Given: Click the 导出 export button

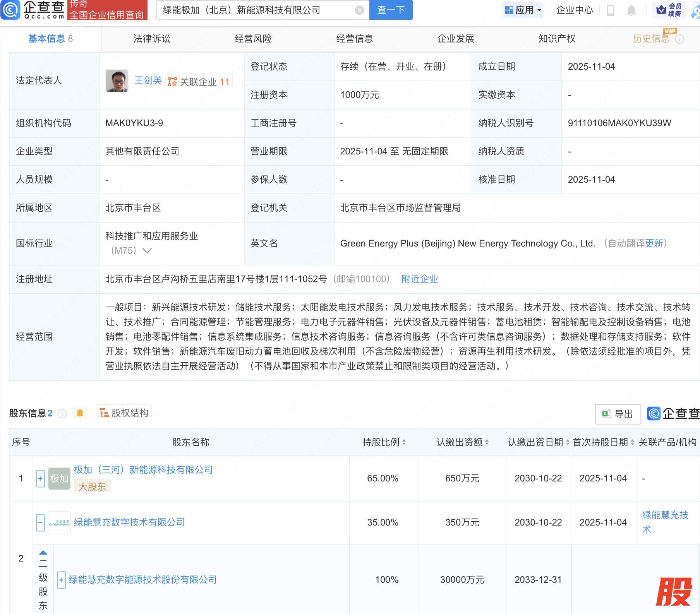Looking at the screenshot, I should click(x=618, y=414).
